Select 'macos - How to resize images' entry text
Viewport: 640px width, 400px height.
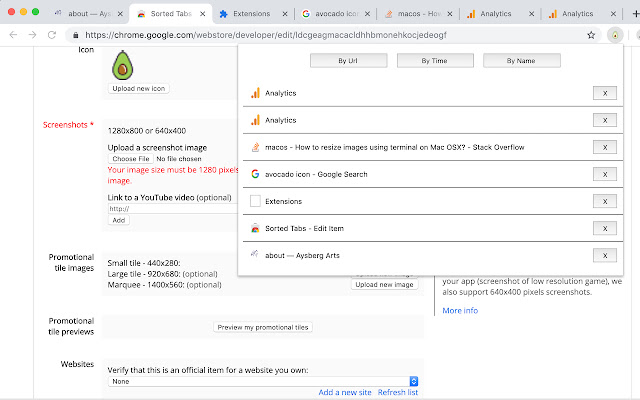coord(395,147)
